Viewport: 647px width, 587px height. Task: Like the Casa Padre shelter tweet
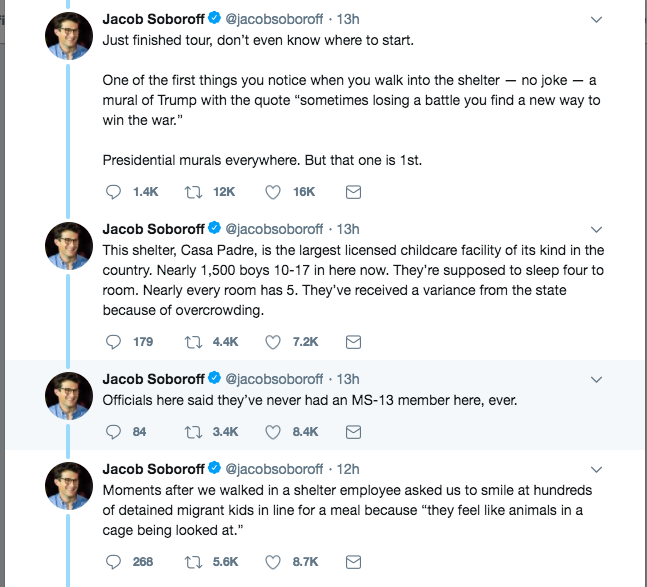(273, 341)
